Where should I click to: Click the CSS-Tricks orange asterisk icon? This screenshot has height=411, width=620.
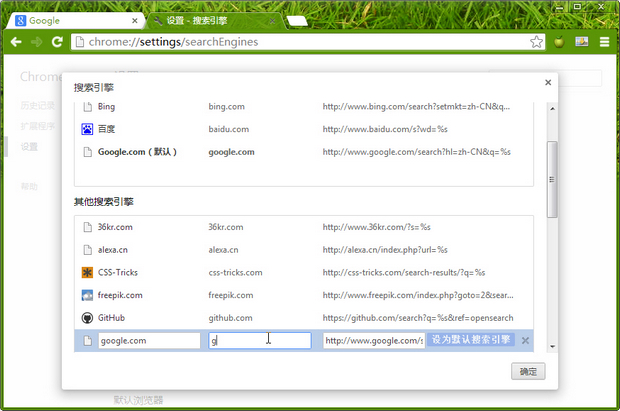87,273
